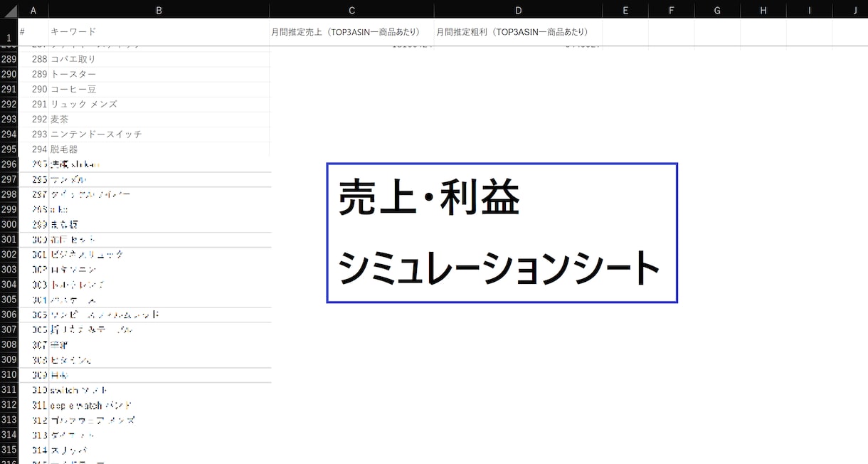Select the # cell beside 'トースター'

33,74
